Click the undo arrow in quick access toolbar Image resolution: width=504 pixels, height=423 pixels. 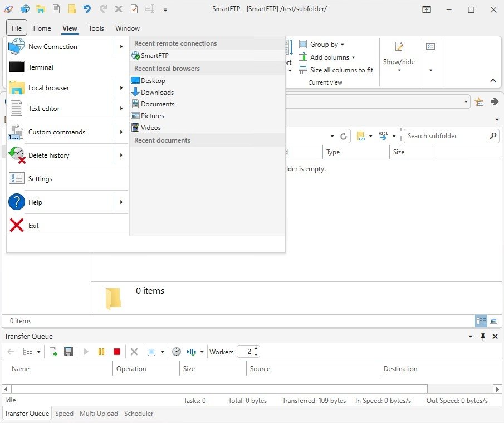pyautogui.click(x=87, y=9)
